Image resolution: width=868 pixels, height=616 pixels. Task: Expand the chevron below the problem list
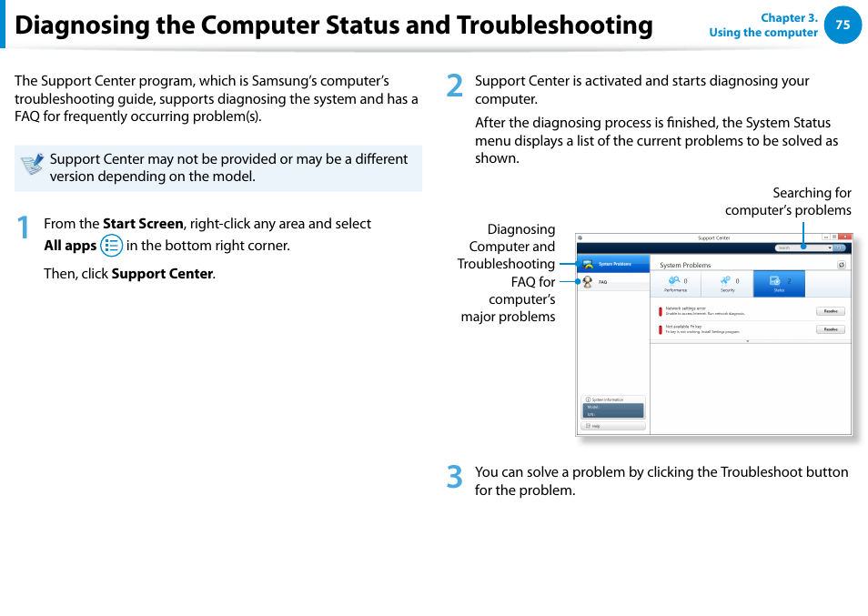[x=747, y=340]
